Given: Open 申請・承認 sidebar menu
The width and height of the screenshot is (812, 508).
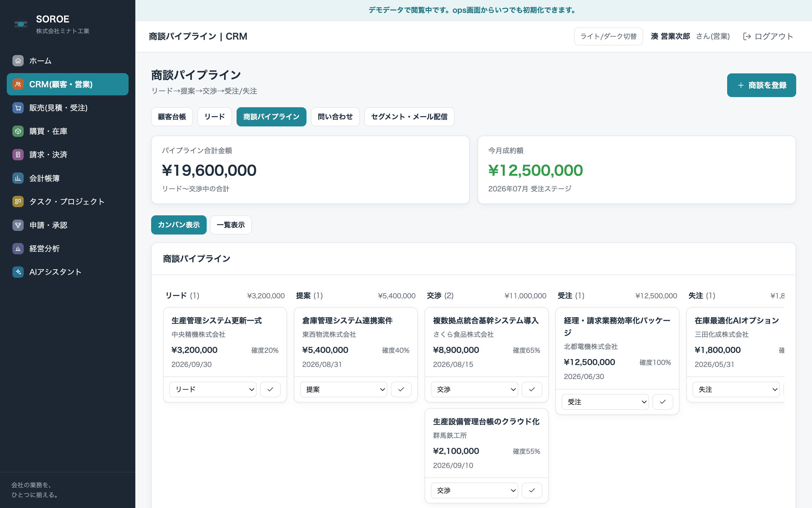Looking at the screenshot, I should pyautogui.click(x=67, y=225).
